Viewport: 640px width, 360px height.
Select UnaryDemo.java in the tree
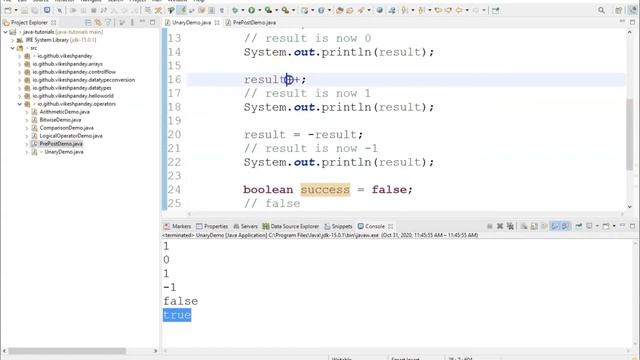(64, 152)
